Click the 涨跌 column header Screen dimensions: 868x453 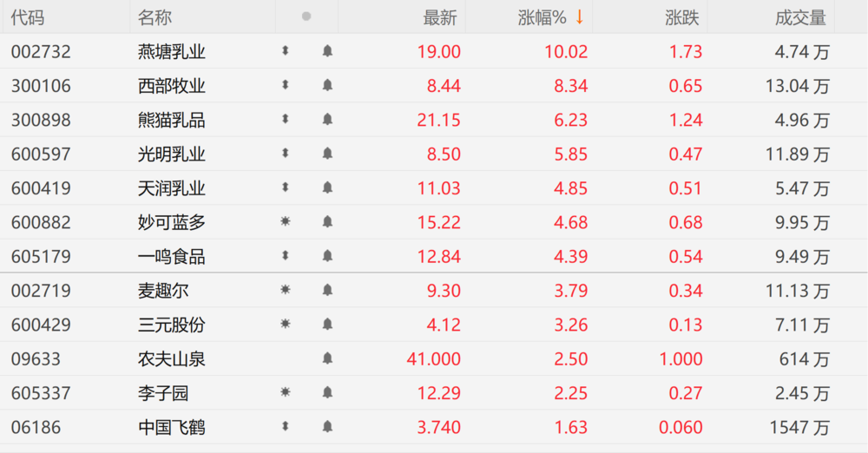[x=682, y=17]
